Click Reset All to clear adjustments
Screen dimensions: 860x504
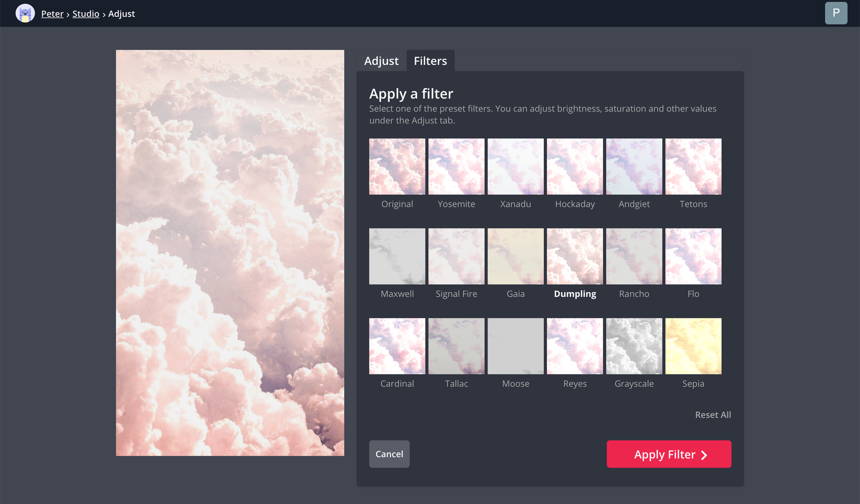(713, 415)
